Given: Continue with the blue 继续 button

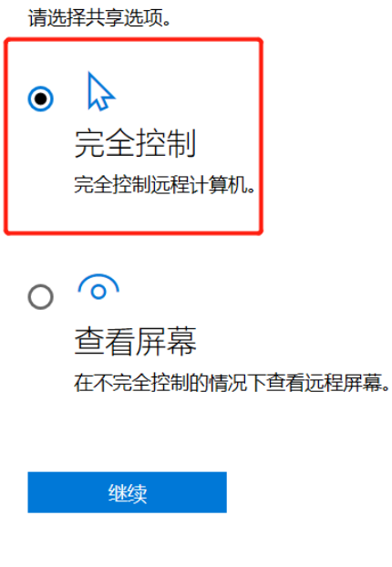Looking at the screenshot, I should coord(128,492).
